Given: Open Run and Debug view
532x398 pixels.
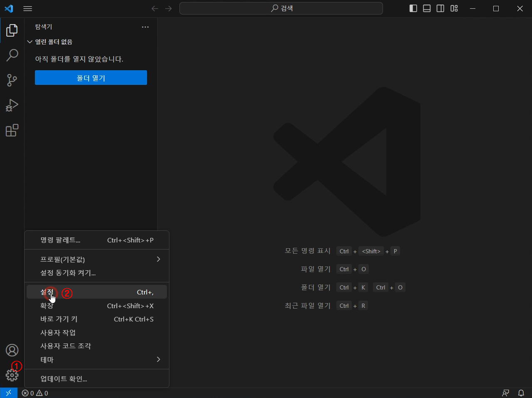Looking at the screenshot, I should [x=12, y=105].
